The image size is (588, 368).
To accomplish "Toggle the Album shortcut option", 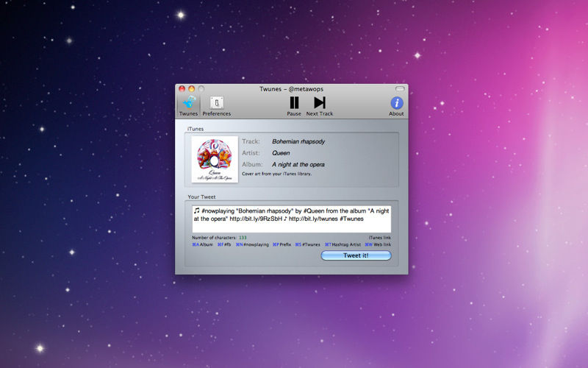I will pyautogui.click(x=203, y=244).
